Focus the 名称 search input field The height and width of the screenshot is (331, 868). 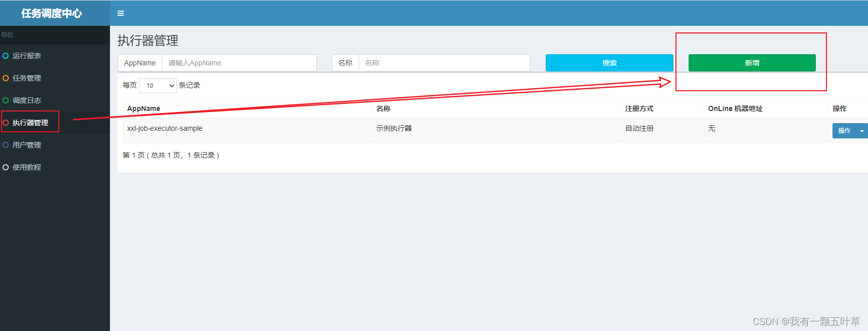[444, 63]
